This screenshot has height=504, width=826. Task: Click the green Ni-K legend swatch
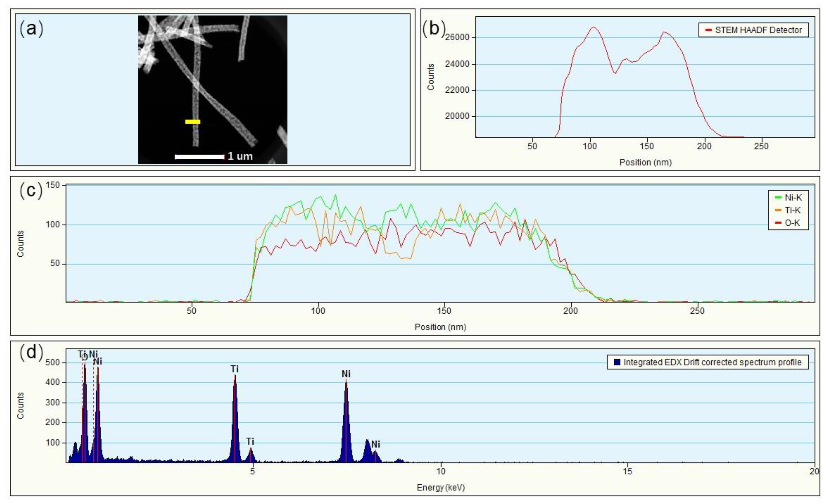778,198
